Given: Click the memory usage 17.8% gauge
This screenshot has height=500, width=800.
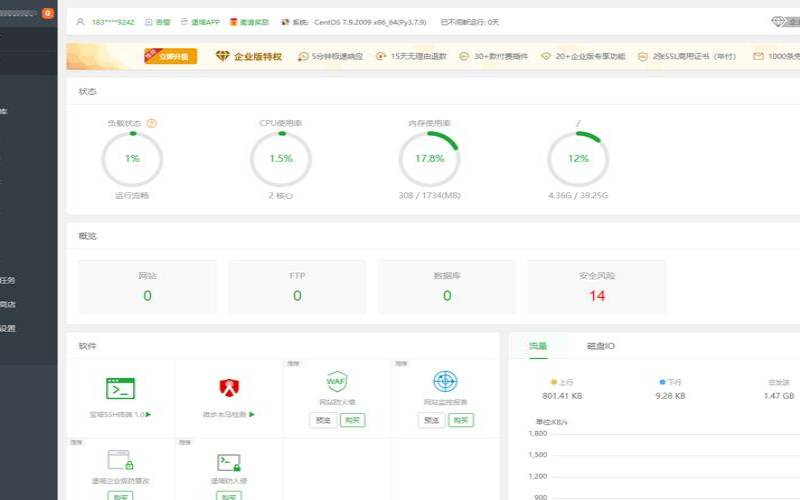Looking at the screenshot, I should [429, 159].
